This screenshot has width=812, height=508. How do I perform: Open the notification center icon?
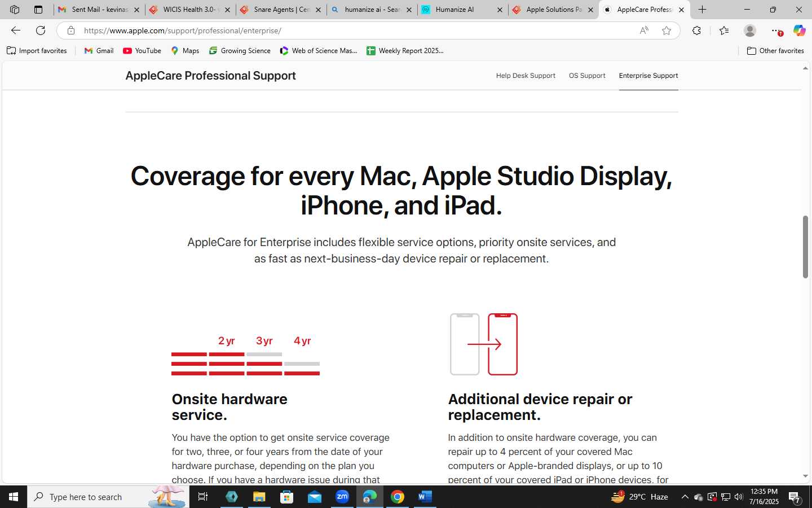pyautogui.click(x=795, y=498)
